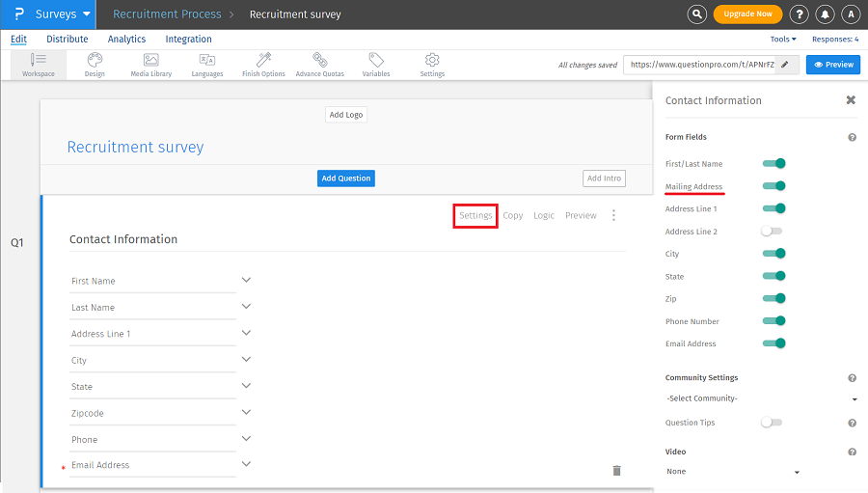Click the survey URL field
Image resolution: width=868 pixels, height=493 pixels.
700,65
